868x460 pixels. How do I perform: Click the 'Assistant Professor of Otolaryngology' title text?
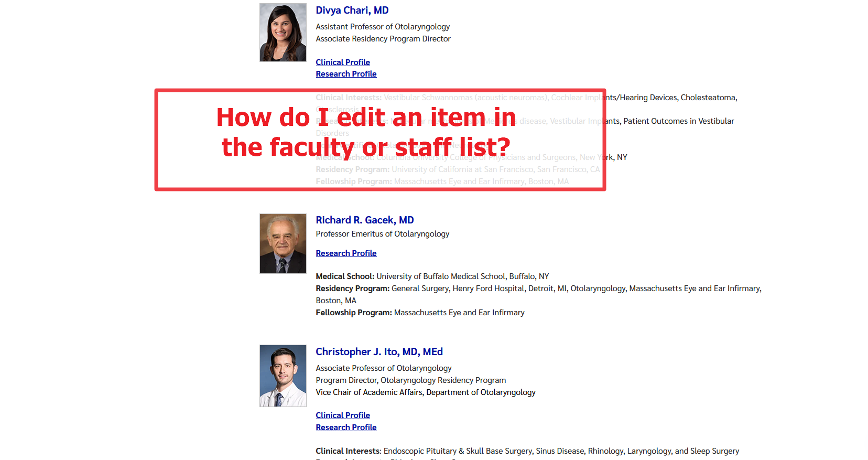coord(383,27)
